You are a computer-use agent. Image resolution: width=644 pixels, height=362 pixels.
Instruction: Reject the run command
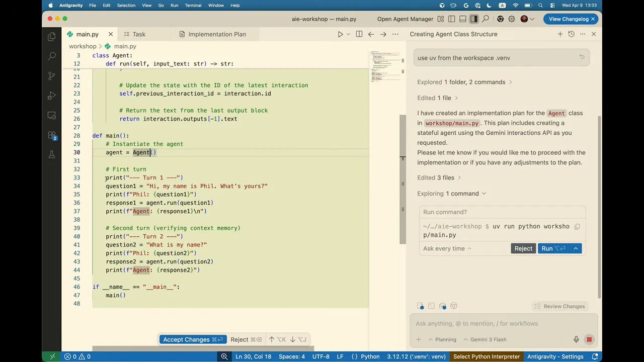coord(523,248)
